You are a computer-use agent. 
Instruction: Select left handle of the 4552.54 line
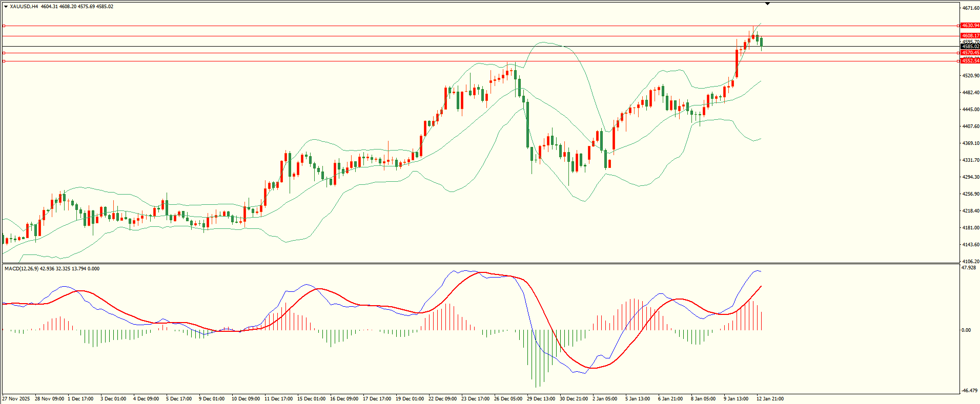[x=4, y=61]
